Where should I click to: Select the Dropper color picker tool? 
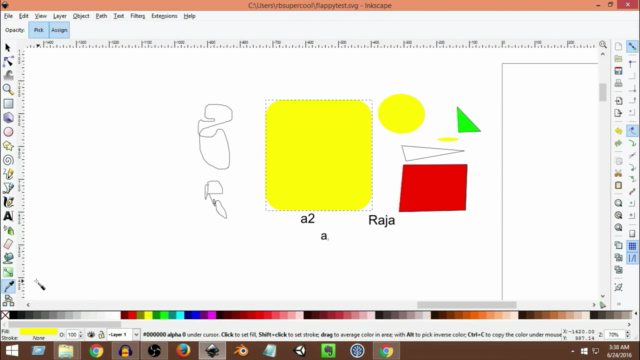click(8, 287)
